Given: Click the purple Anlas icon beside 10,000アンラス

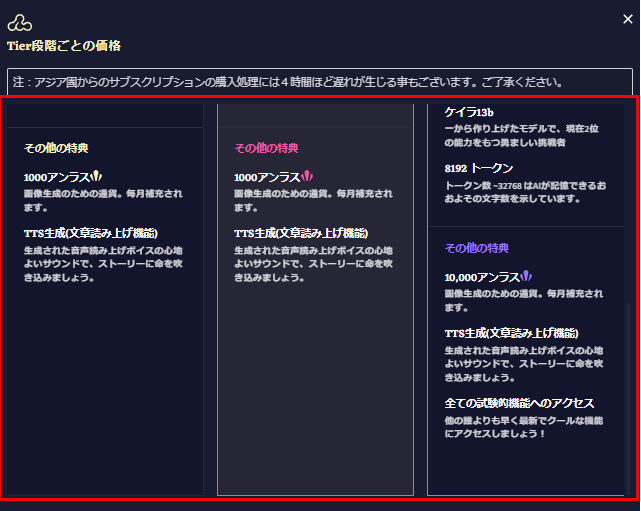Looking at the screenshot, I should point(526,276).
